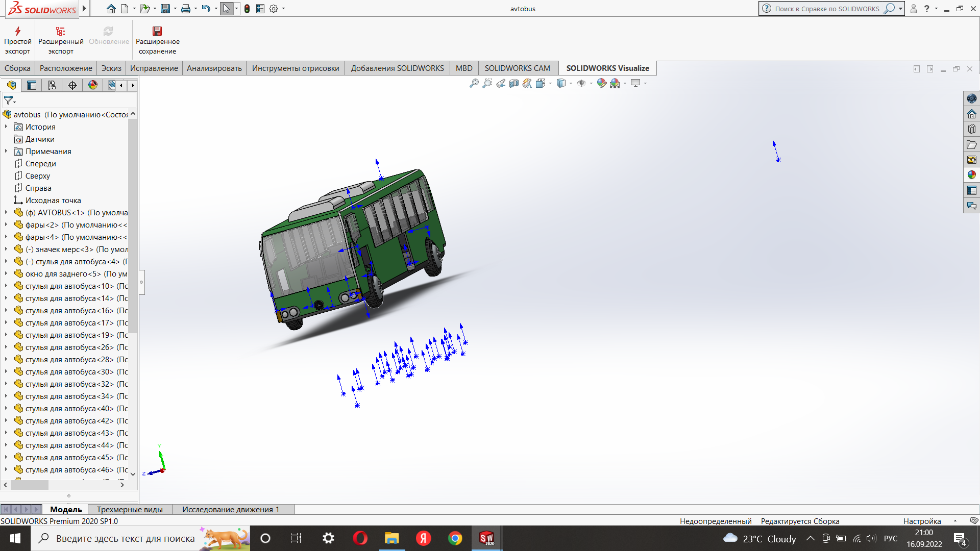Click the Настройка status bar button
This screenshot has width=980, height=551.
922,521
